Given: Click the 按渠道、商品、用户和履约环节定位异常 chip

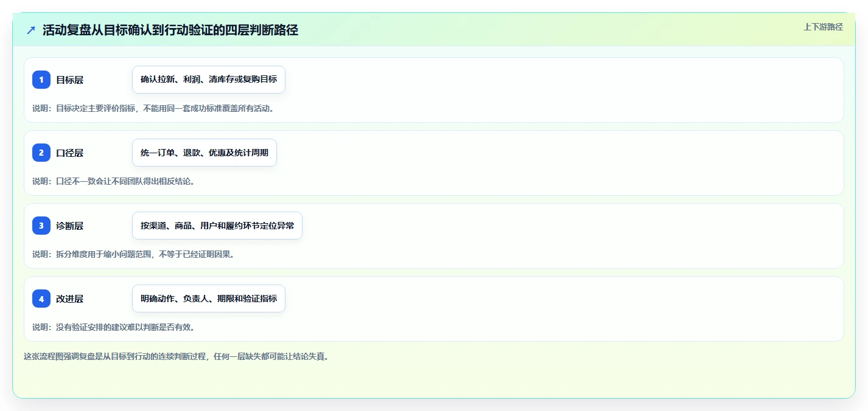Looking at the screenshot, I should click(x=217, y=226).
